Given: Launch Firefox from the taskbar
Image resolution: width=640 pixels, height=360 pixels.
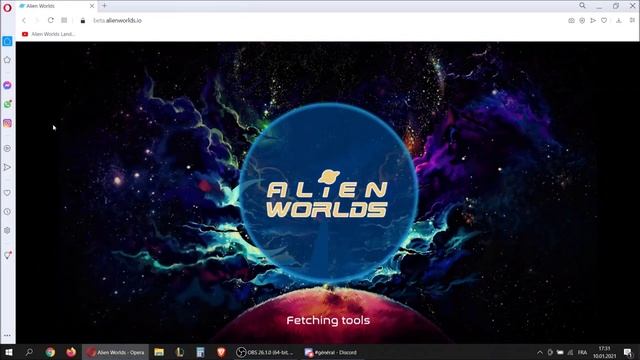Looking at the screenshot, I should tap(71, 352).
